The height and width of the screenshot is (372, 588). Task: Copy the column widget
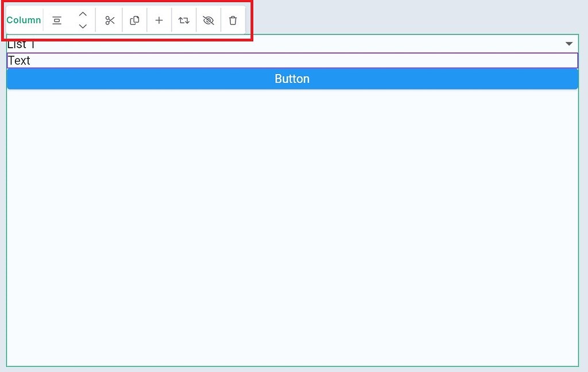coord(134,20)
